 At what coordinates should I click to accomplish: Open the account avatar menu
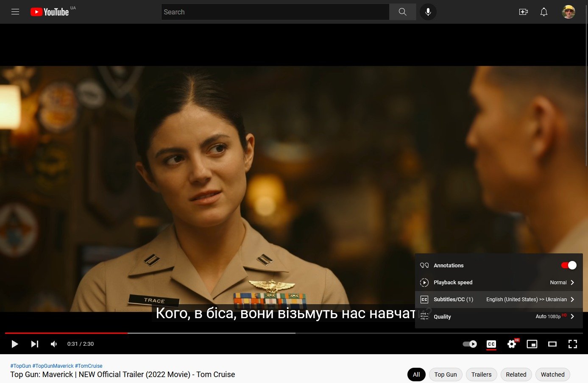568,12
